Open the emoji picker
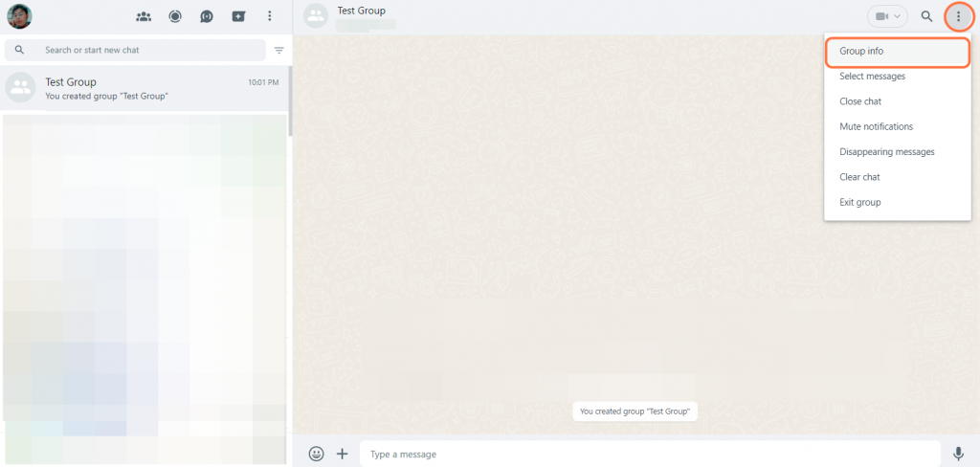This screenshot has width=980, height=467. click(x=316, y=454)
